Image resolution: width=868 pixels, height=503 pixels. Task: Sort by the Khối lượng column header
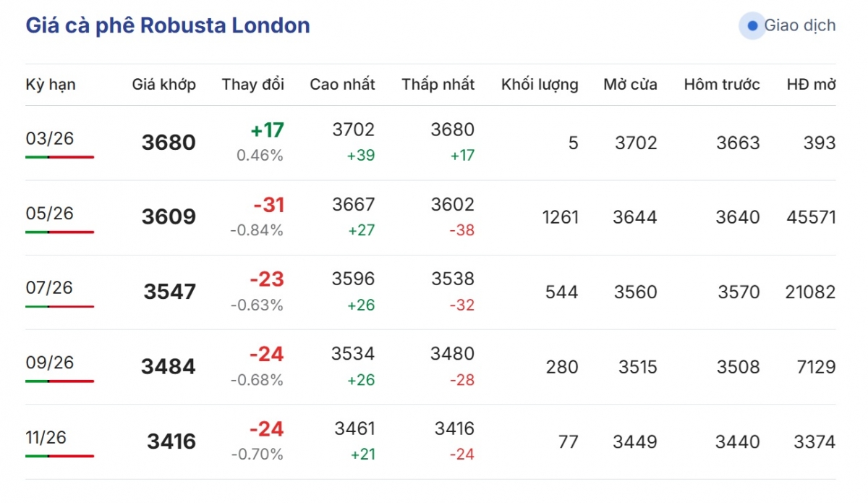[x=540, y=85]
